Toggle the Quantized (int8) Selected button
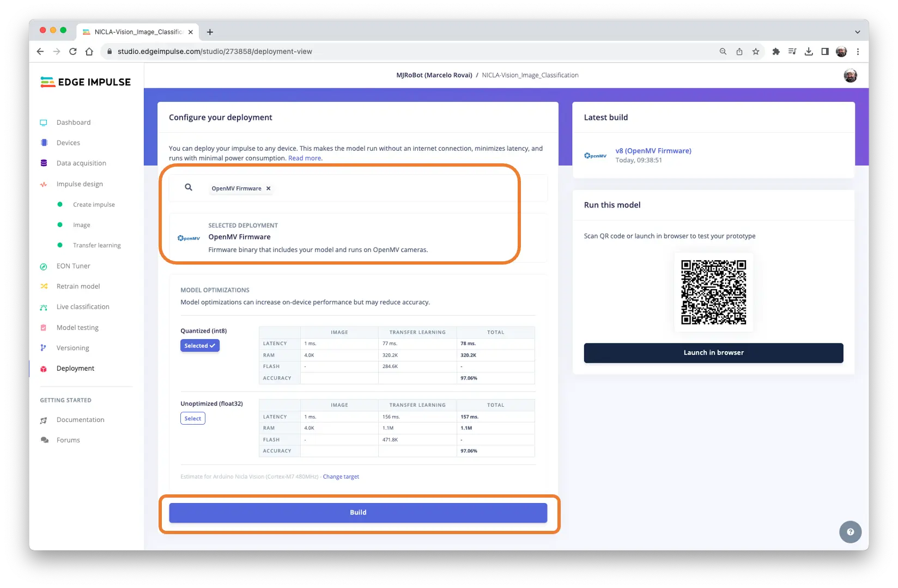898x588 pixels. click(199, 346)
